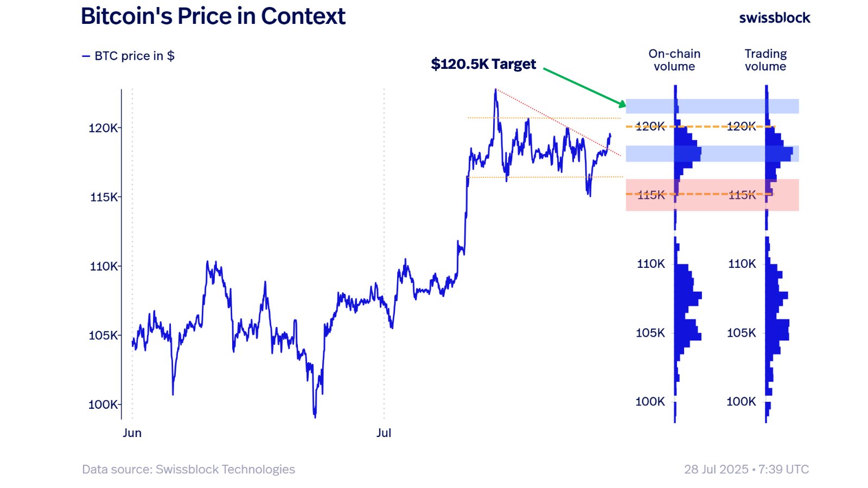Open the "On-chain volume" column header
This screenshot has height=488, width=868.
click(674, 60)
